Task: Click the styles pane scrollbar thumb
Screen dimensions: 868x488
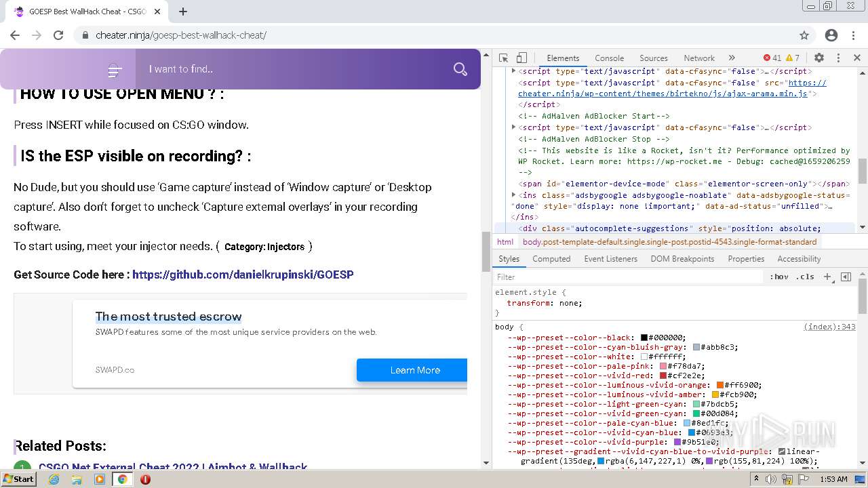Action: tap(862, 296)
